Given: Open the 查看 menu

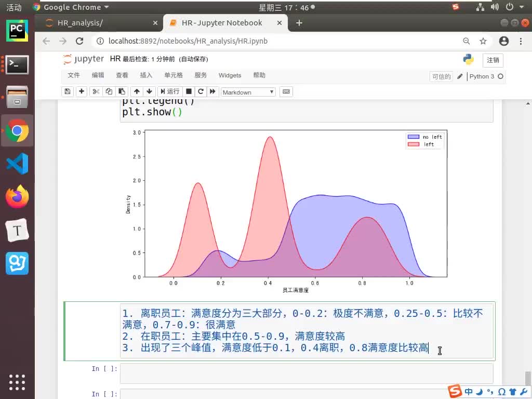Looking at the screenshot, I should 122,75.
